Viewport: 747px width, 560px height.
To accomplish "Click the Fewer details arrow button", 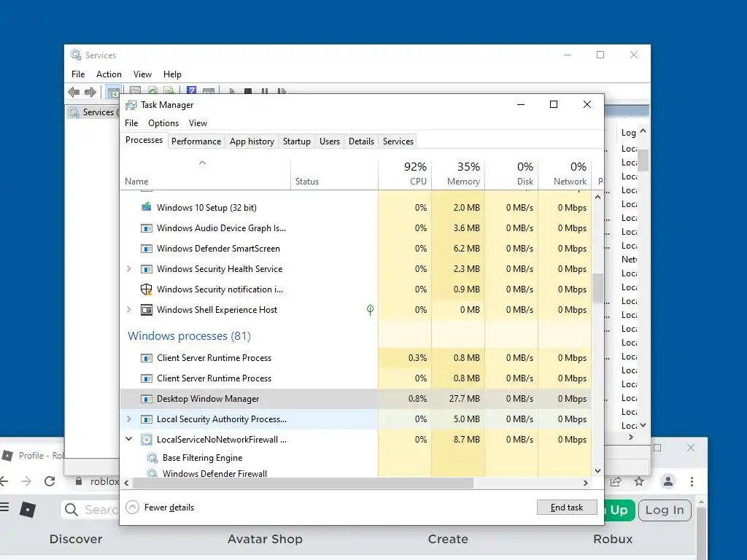I will point(133,507).
